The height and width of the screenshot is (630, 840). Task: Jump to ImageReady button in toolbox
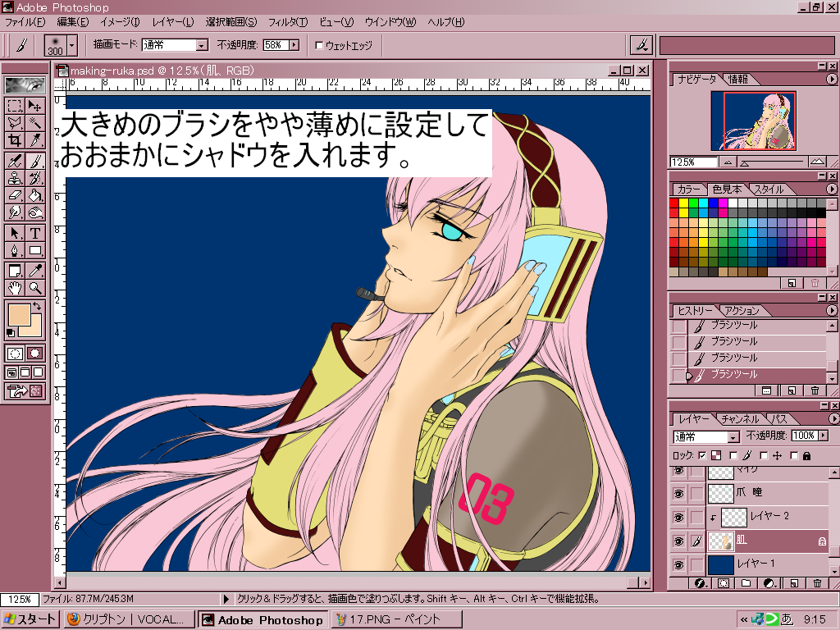[x=25, y=391]
